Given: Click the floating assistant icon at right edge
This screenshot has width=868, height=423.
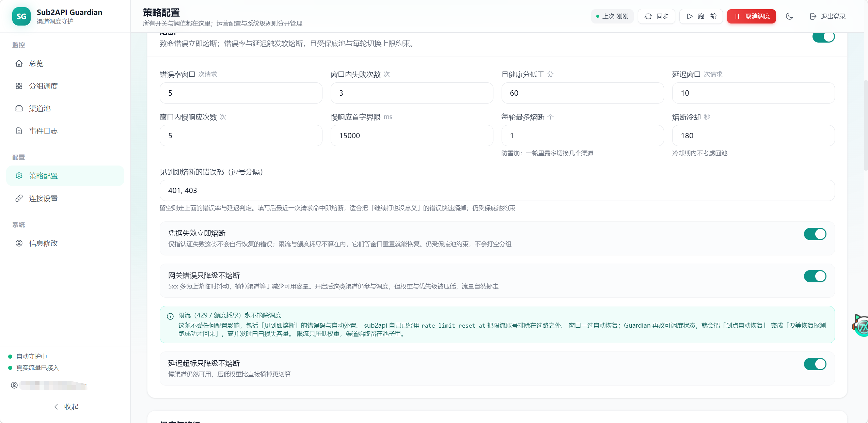Looking at the screenshot, I should (x=861, y=326).
